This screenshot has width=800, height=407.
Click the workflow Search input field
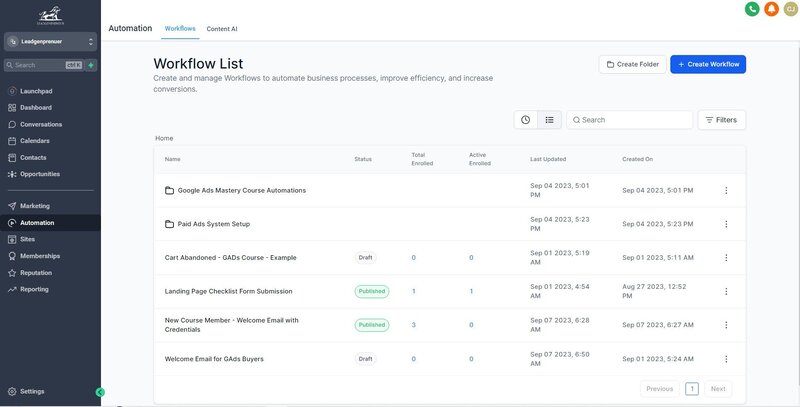630,120
